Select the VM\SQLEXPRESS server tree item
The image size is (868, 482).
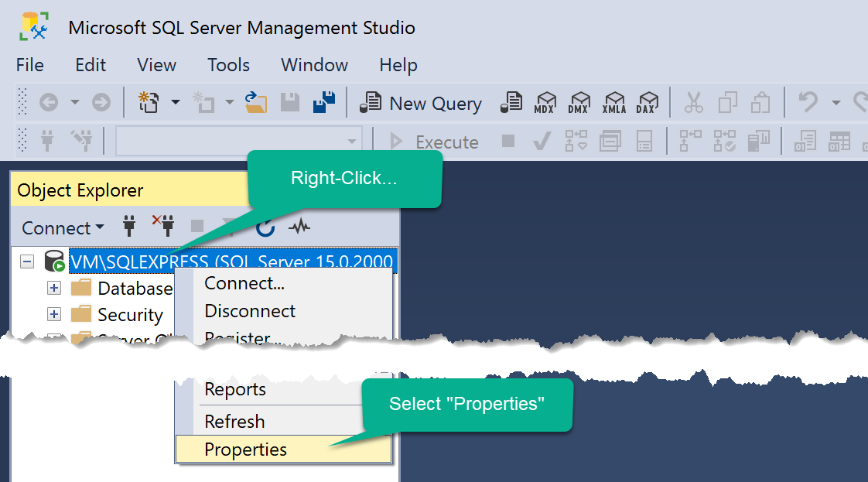(233, 262)
